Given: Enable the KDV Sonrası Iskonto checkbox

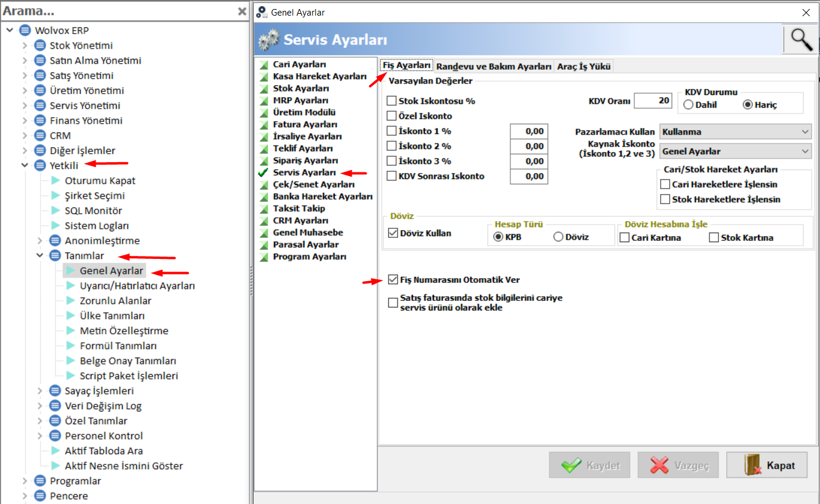Looking at the screenshot, I should pyautogui.click(x=392, y=176).
